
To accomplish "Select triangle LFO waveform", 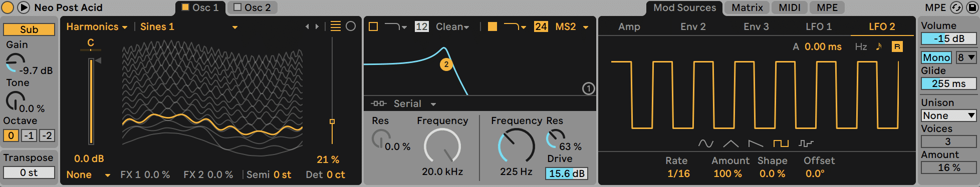I will (730, 143).
